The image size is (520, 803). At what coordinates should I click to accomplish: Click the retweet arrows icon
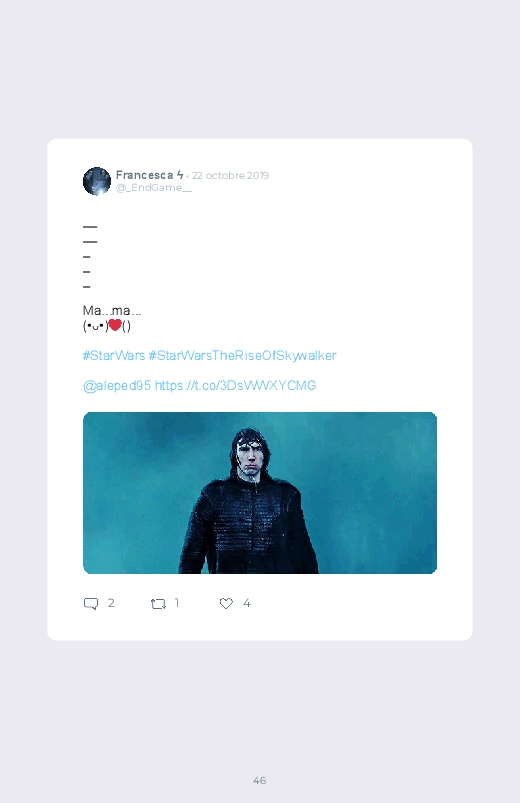(158, 604)
